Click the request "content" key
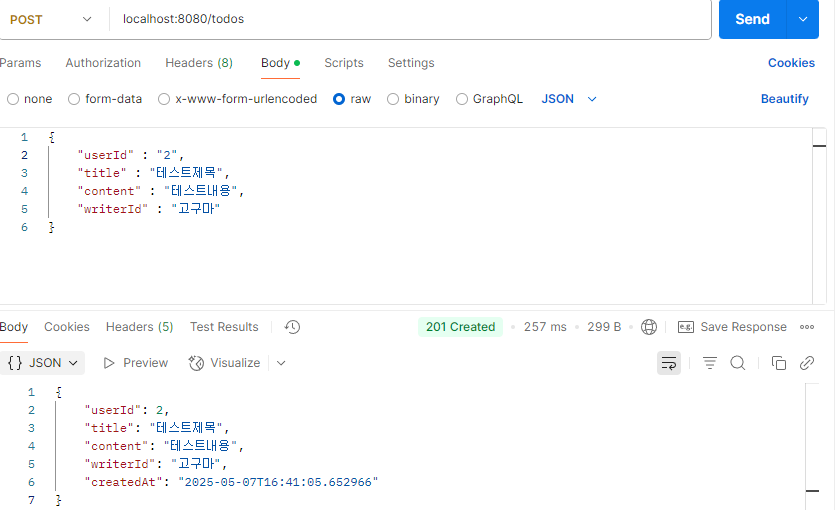Image resolution: width=836 pixels, height=510 pixels. point(109,191)
